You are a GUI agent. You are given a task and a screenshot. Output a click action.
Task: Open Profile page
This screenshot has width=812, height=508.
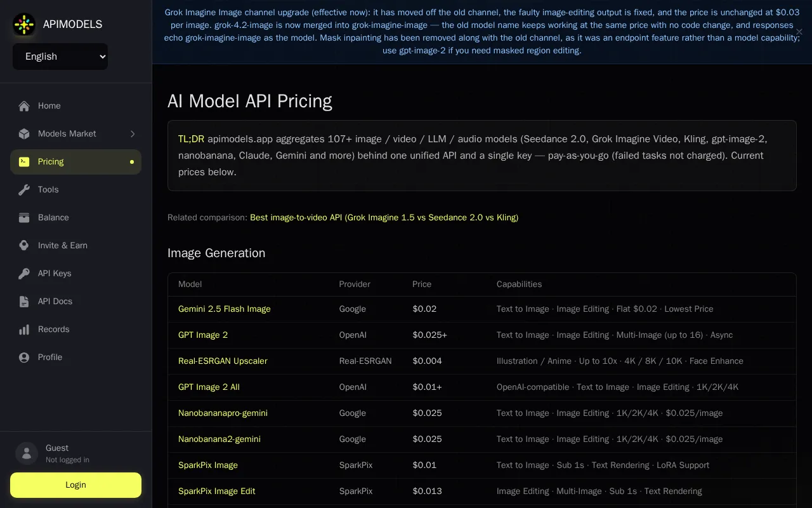pyautogui.click(x=75, y=358)
